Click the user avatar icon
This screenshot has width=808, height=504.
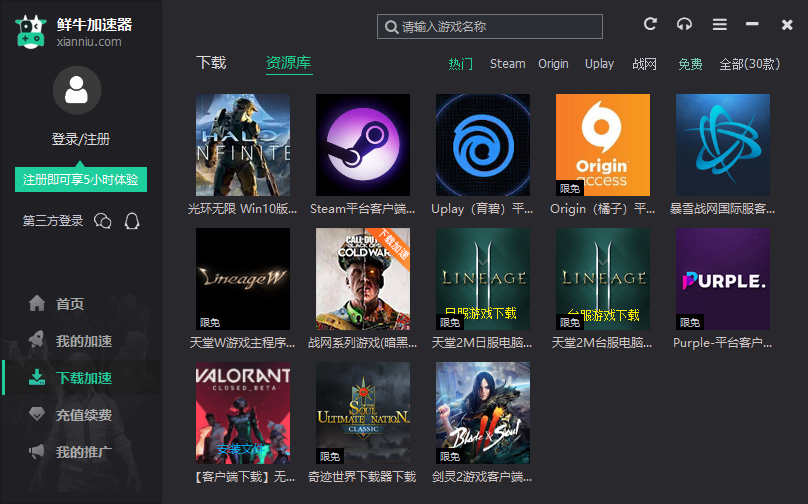click(x=76, y=91)
